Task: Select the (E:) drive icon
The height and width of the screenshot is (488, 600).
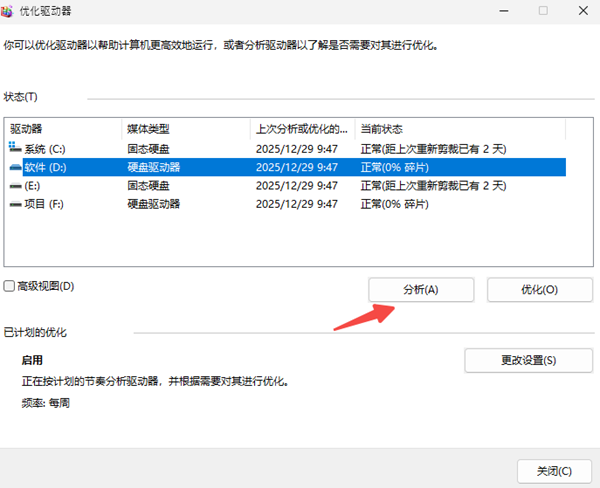Action: (16, 185)
